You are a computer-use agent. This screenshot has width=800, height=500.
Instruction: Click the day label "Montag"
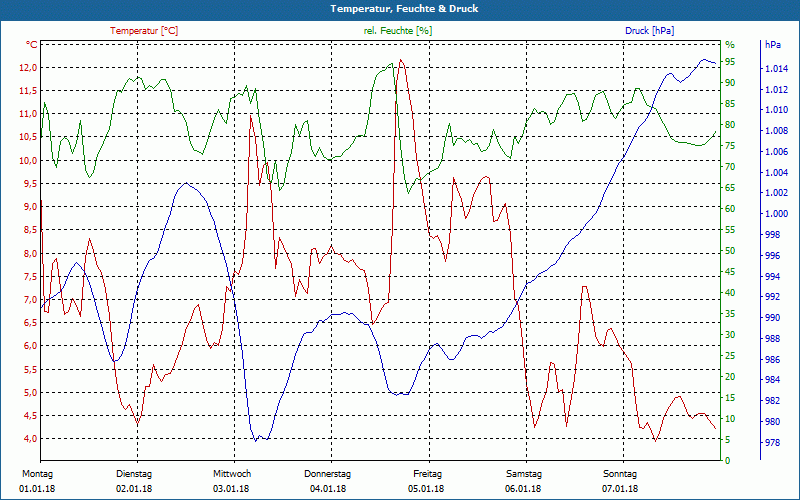click(37, 473)
